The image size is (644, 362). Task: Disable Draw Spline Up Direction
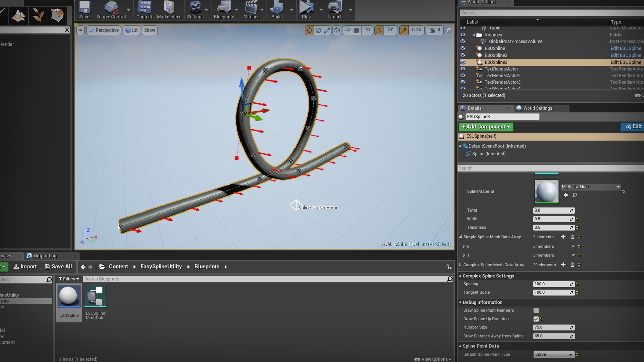pos(536,319)
